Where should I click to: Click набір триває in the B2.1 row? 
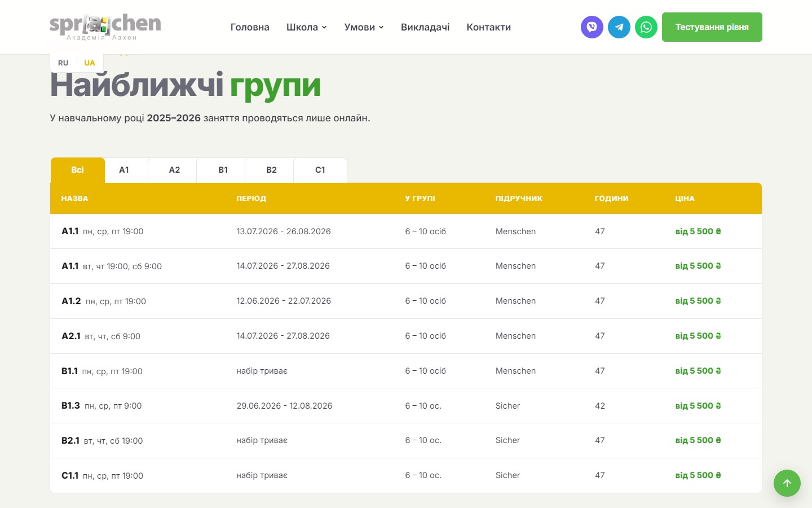tap(262, 440)
